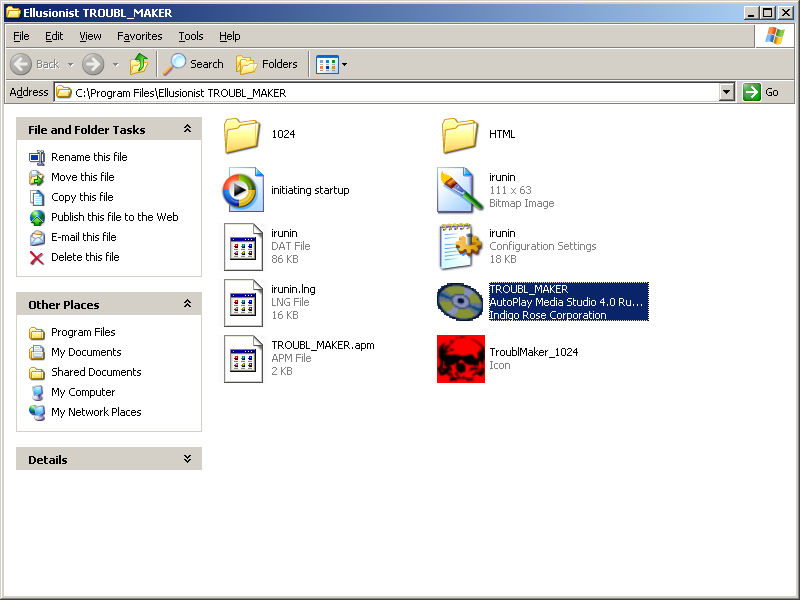Screen dimensions: 800x600
Task: Select the irunin Bitmap Image icon
Action: (x=460, y=190)
